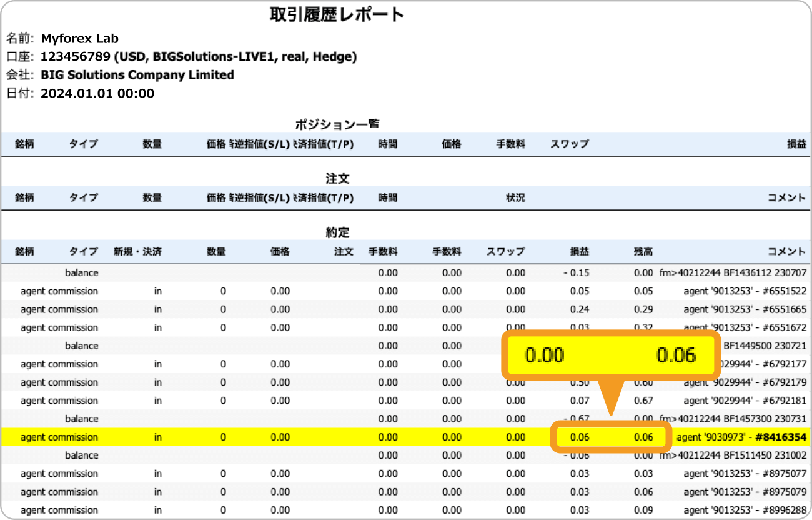Click the date value 2024.01.01 00:00
This screenshot has width=812, height=520.
(97, 94)
